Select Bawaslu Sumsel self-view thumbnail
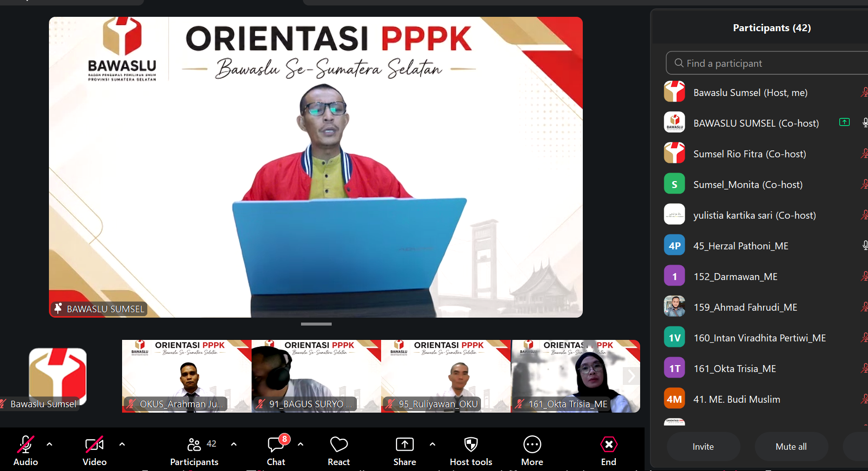This screenshot has height=471, width=868. point(57,377)
